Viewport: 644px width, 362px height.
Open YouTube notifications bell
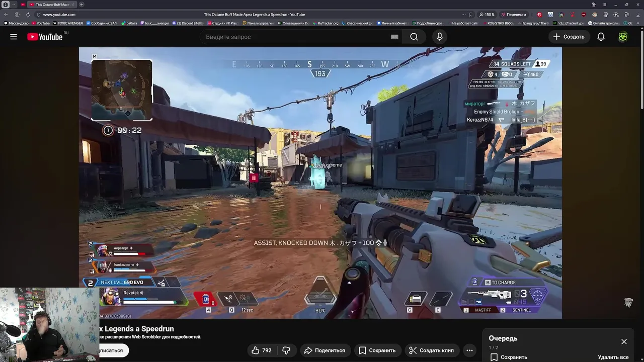coord(601,37)
